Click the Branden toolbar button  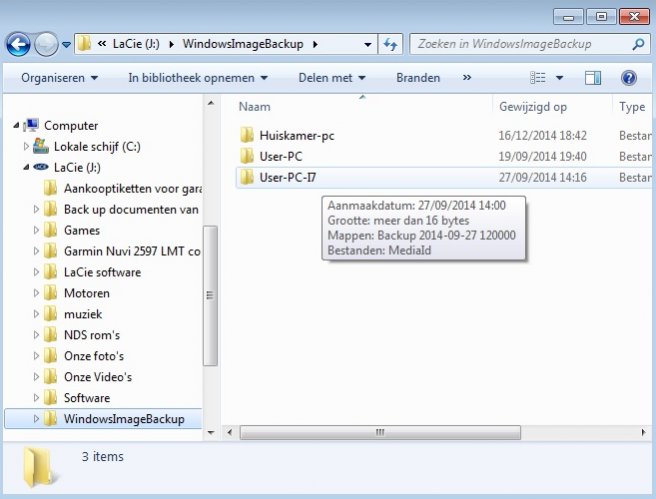tap(418, 78)
